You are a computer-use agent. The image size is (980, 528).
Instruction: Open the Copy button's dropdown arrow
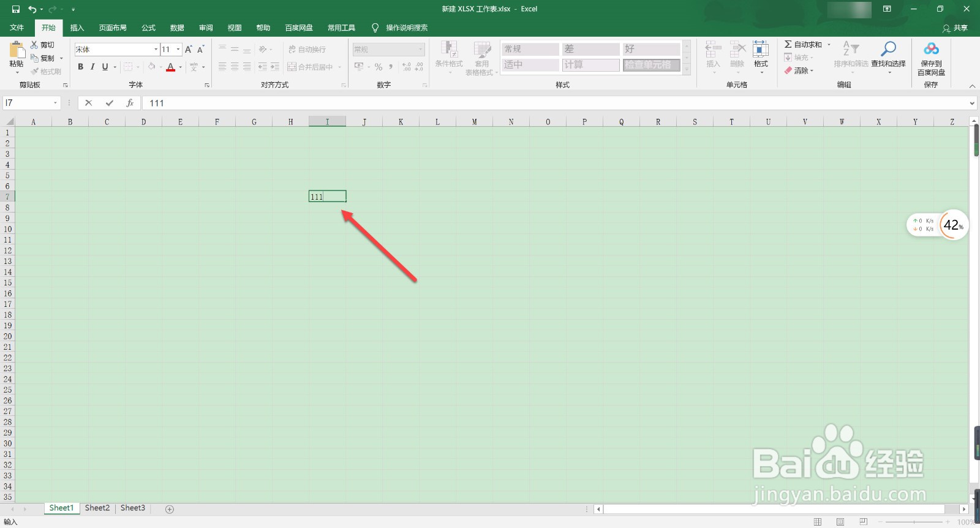[x=61, y=58]
